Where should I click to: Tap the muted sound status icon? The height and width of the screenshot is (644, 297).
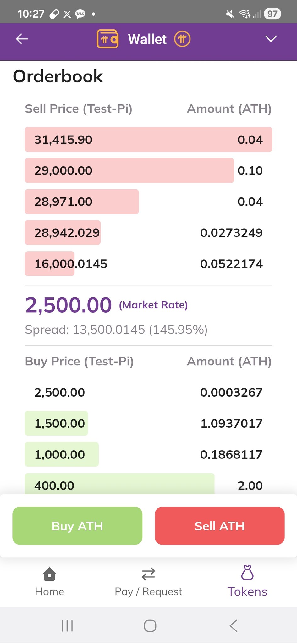(x=230, y=14)
